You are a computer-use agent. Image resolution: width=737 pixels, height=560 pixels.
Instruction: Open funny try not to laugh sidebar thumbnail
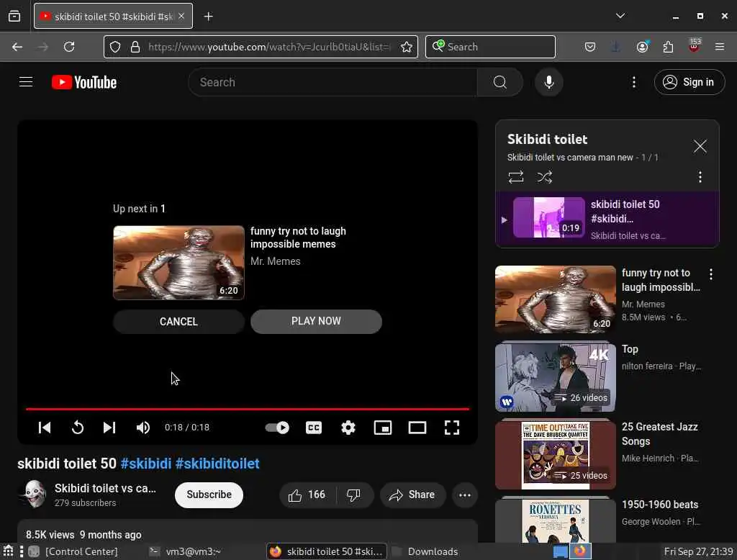(555, 299)
